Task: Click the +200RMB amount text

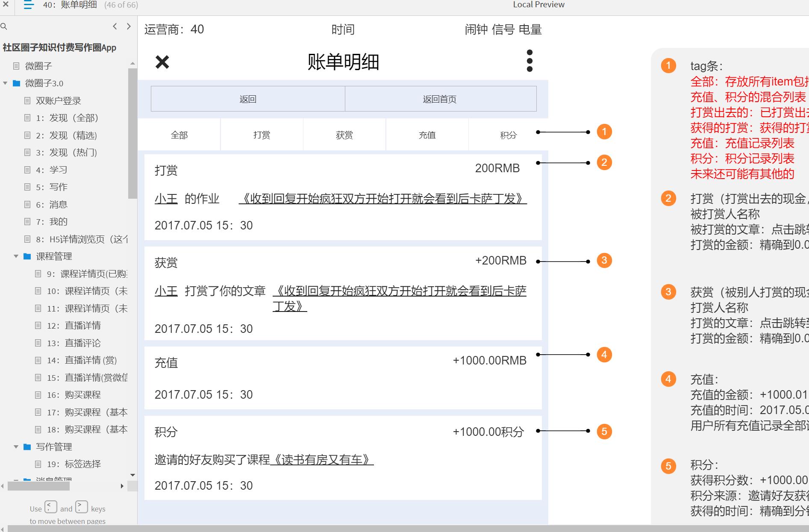Action: [x=501, y=261]
